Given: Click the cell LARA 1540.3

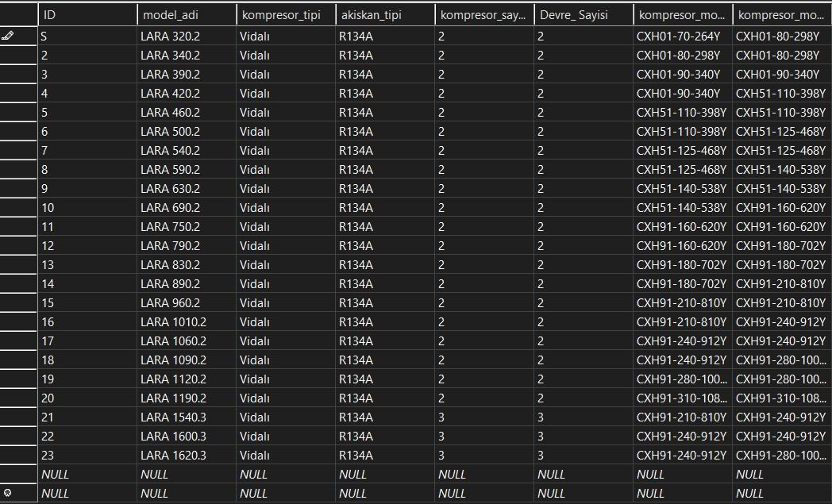Looking at the screenshot, I should [187, 417].
